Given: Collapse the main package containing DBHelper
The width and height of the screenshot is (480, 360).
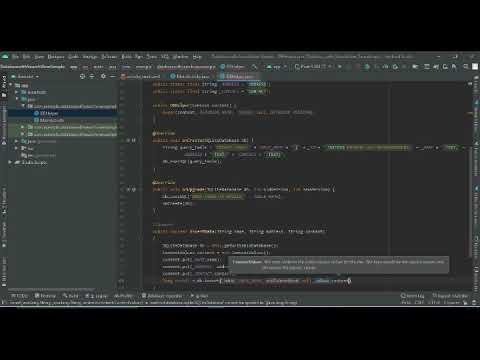Looking at the screenshot, I should 23,106.
